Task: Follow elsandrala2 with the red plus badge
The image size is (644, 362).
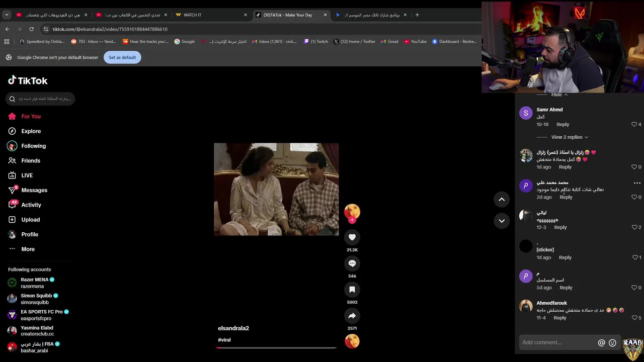Action: [x=352, y=220]
